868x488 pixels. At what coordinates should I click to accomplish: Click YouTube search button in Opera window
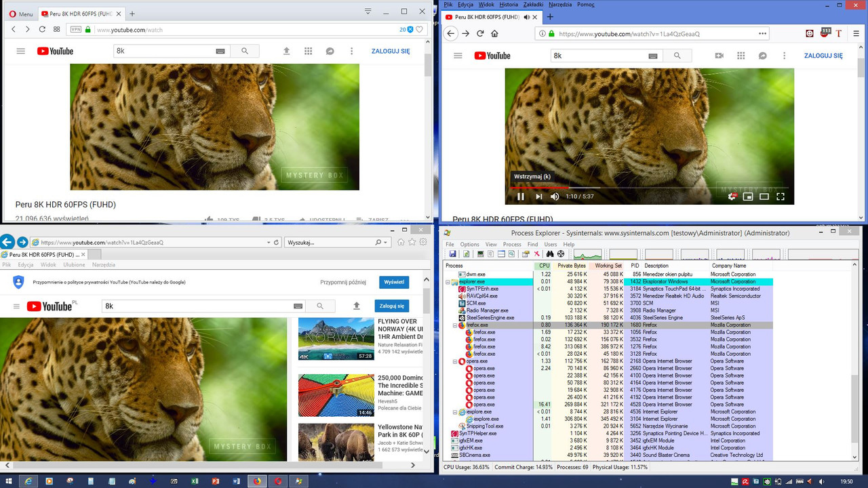pyautogui.click(x=245, y=51)
